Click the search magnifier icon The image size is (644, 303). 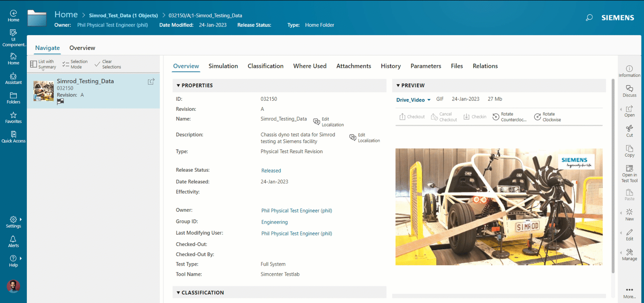click(x=589, y=18)
